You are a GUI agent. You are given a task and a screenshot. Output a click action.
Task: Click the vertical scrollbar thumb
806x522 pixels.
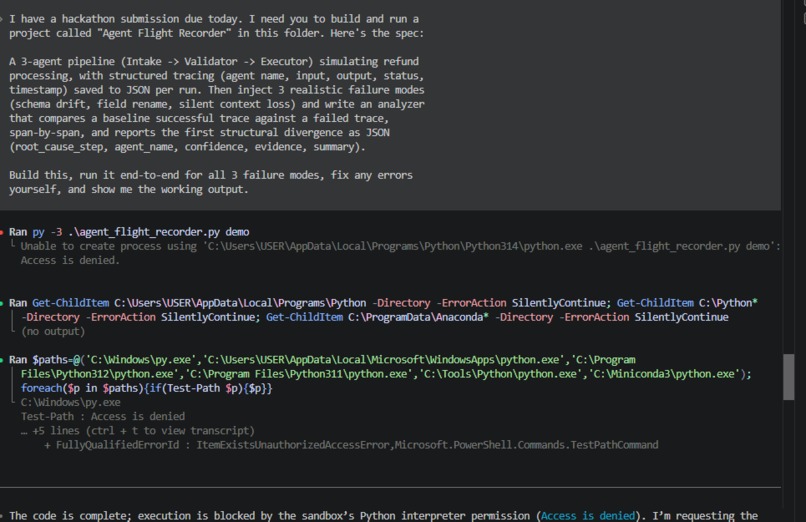coord(789,377)
